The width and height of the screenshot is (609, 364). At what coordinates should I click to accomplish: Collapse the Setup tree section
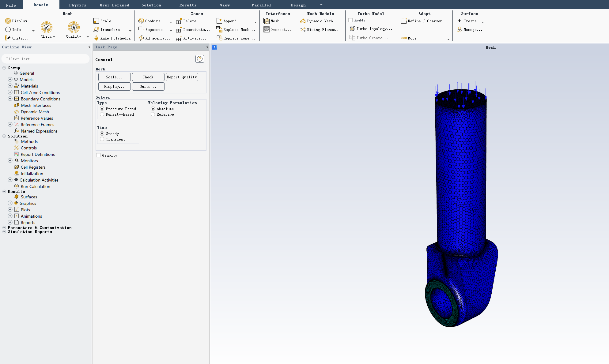(x=4, y=68)
